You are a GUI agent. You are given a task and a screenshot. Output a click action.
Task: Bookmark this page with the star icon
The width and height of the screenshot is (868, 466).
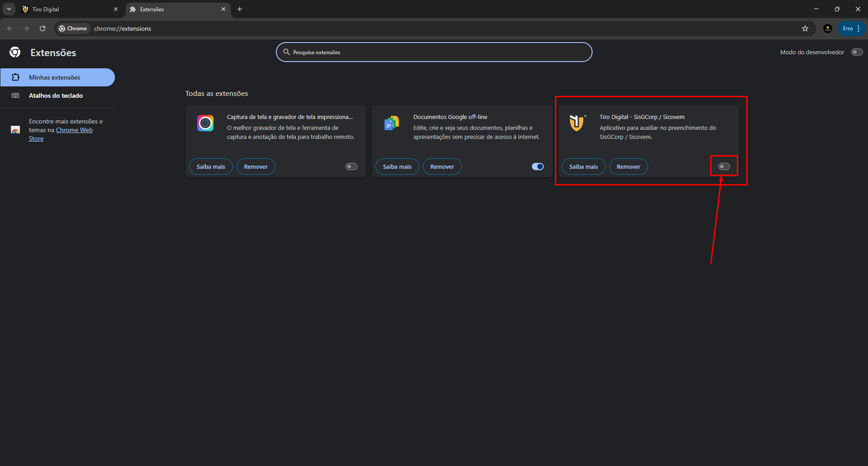coord(805,29)
